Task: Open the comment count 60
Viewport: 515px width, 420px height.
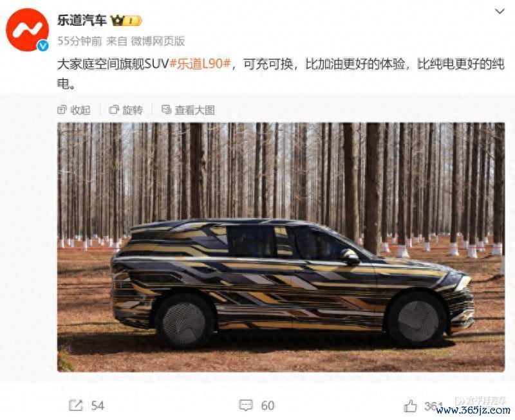Action: (x=268, y=406)
